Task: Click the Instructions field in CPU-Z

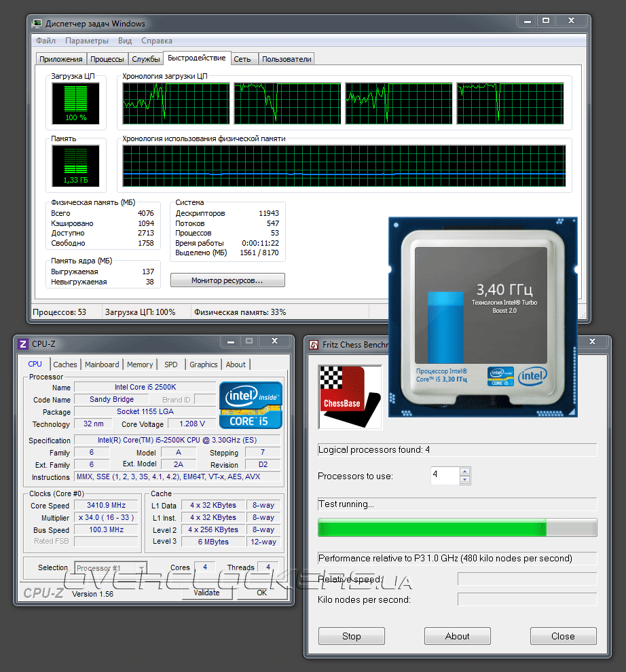Action: pos(177,477)
